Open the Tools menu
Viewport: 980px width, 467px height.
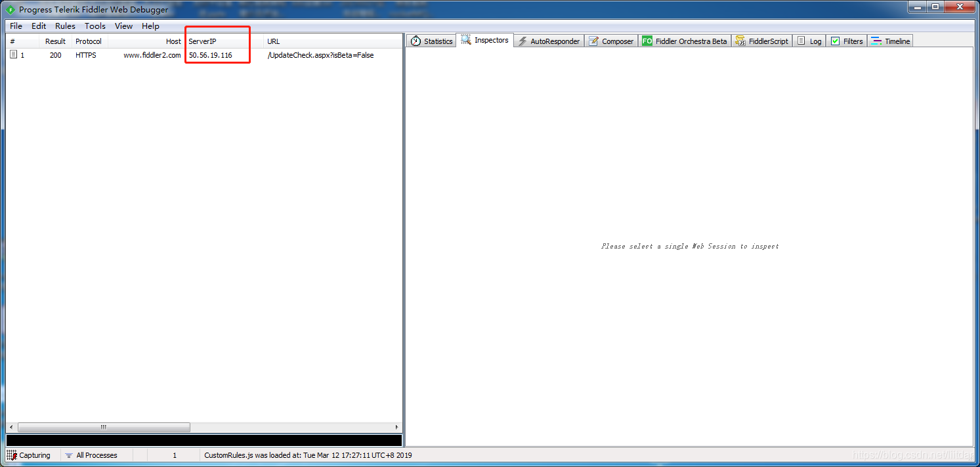[x=95, y=26]
